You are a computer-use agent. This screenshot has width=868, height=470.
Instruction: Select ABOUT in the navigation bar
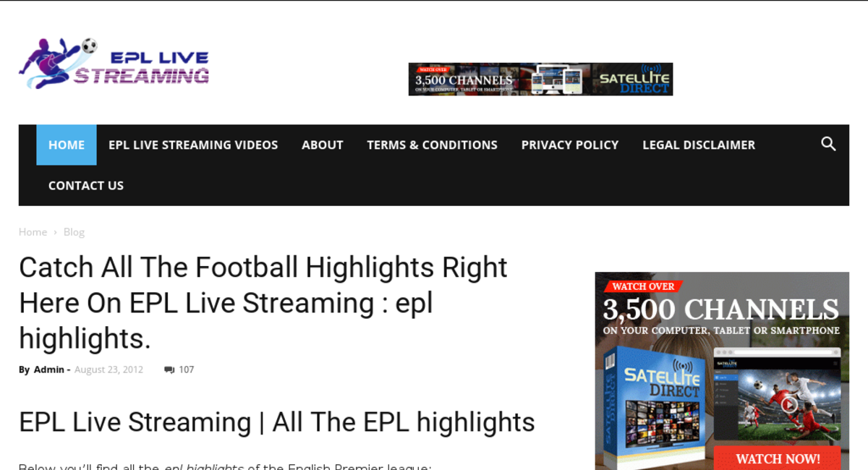point(322,145)
